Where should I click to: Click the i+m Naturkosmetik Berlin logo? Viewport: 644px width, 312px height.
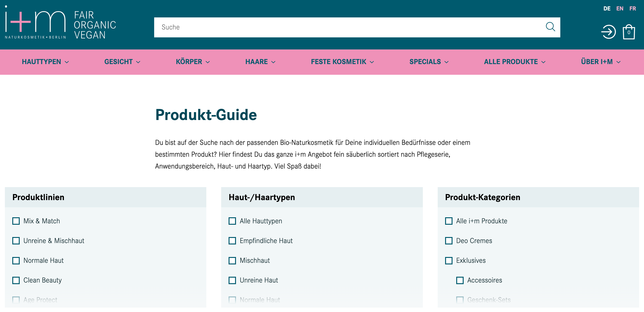(x=35, y=22)
